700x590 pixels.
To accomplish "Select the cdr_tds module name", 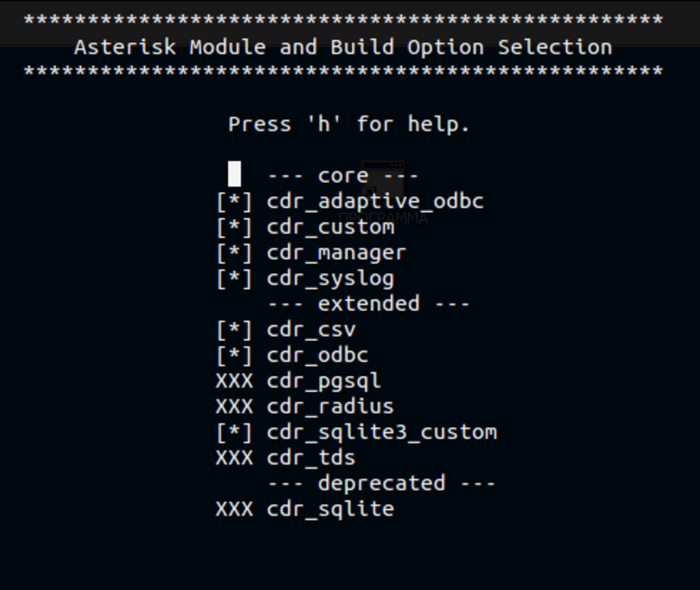I will click(x=311, y=458).
